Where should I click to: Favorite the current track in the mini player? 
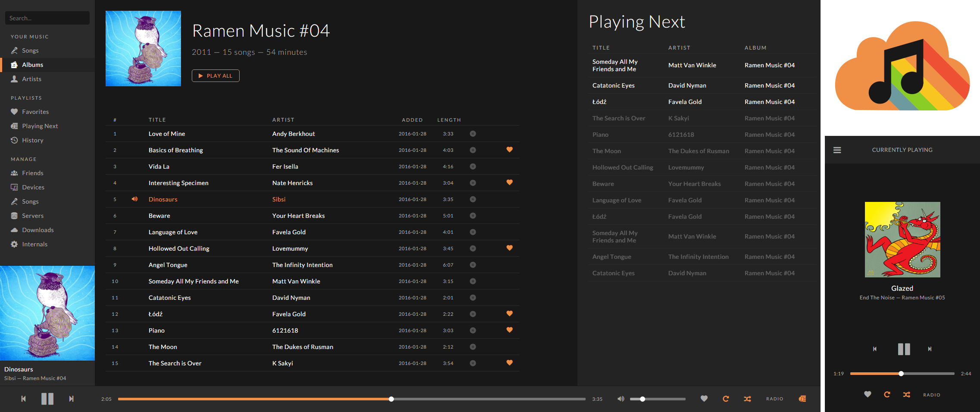pyautogui.click(x=868, y=394)
